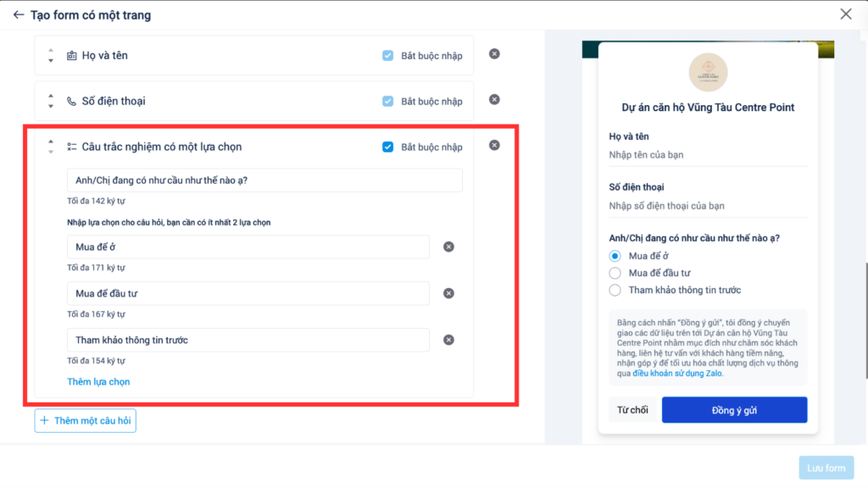Click the phone icon beside Số điện thoại

coord(72,102)
